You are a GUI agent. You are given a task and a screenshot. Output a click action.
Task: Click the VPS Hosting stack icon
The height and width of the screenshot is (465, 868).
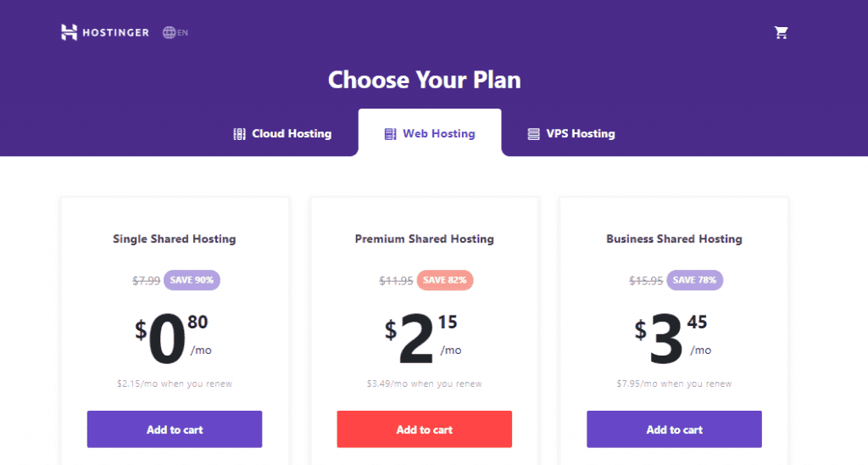(534, 134)
